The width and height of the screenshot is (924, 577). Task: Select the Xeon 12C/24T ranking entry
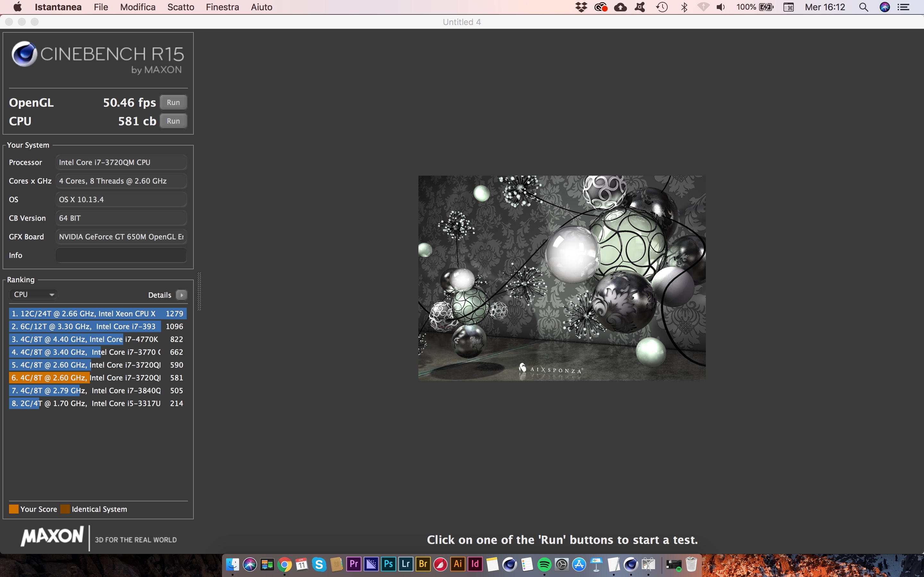click(x=97, y=314)
